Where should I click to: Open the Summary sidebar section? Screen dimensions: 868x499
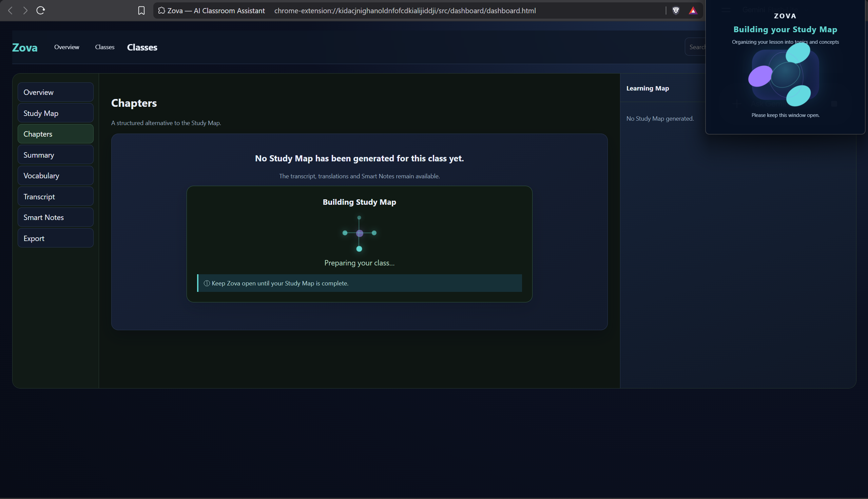point(56,155)
